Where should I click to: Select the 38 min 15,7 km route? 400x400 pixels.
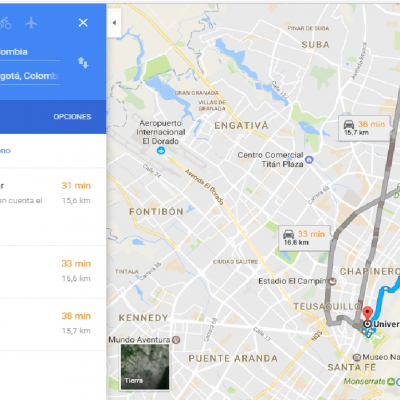[53, 324]
